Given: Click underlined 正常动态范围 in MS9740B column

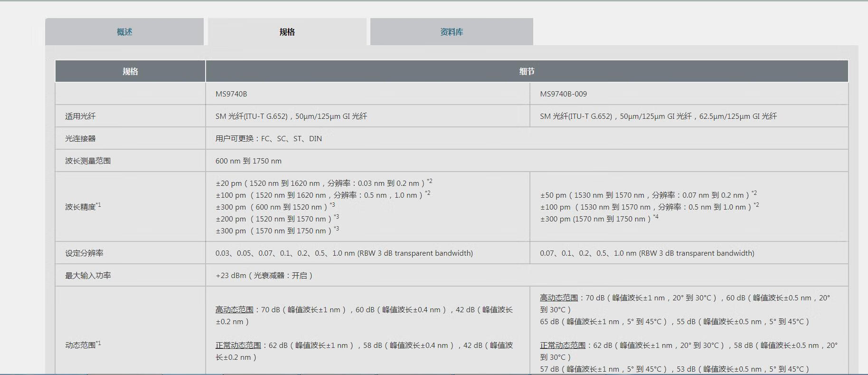Looking at the screenshot, I should pos(238,345).
